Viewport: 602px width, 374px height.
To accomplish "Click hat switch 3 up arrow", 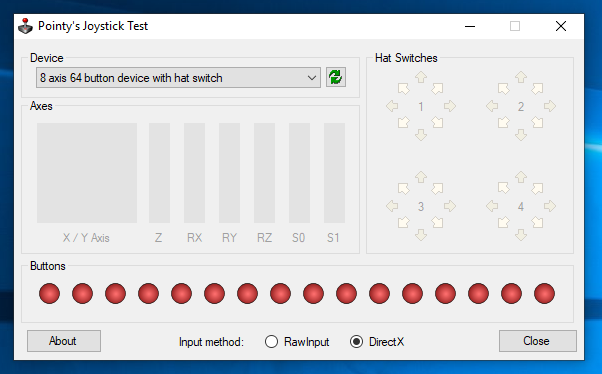I will [421, 177].
